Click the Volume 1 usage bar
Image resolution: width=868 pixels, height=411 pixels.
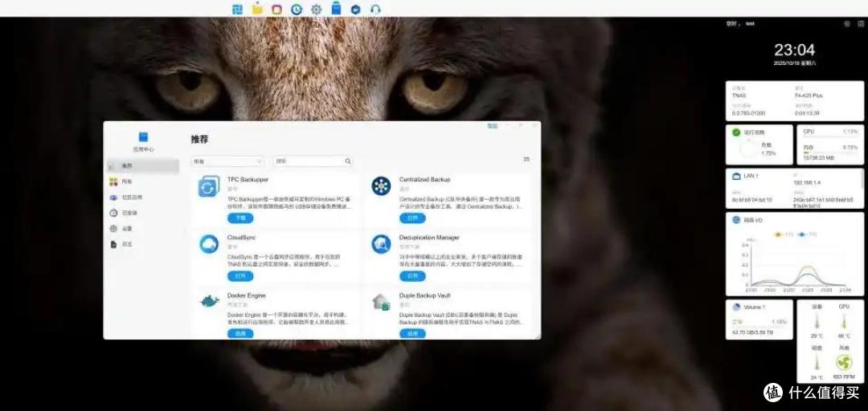click(x=759, y=327)
